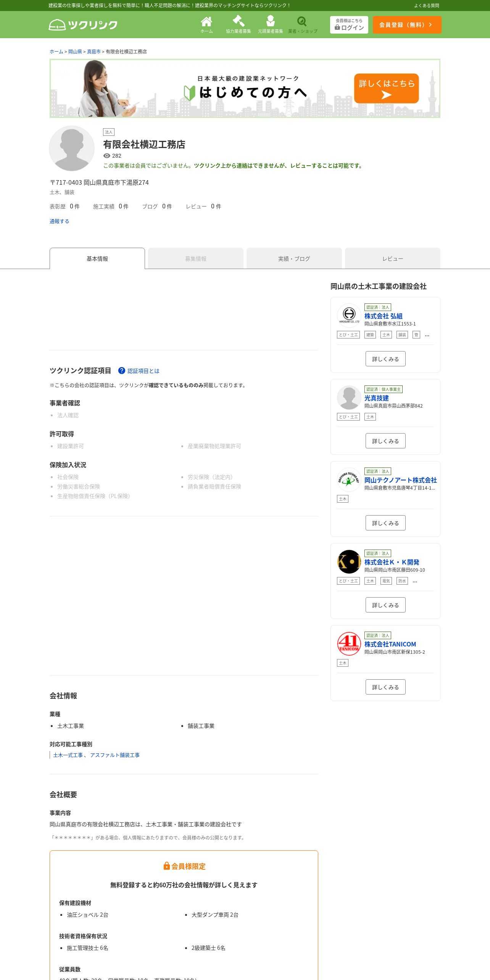This screenshot has height=980, width=490.
Task: Click the company default avatar image
Action: (x=72, y=148)
